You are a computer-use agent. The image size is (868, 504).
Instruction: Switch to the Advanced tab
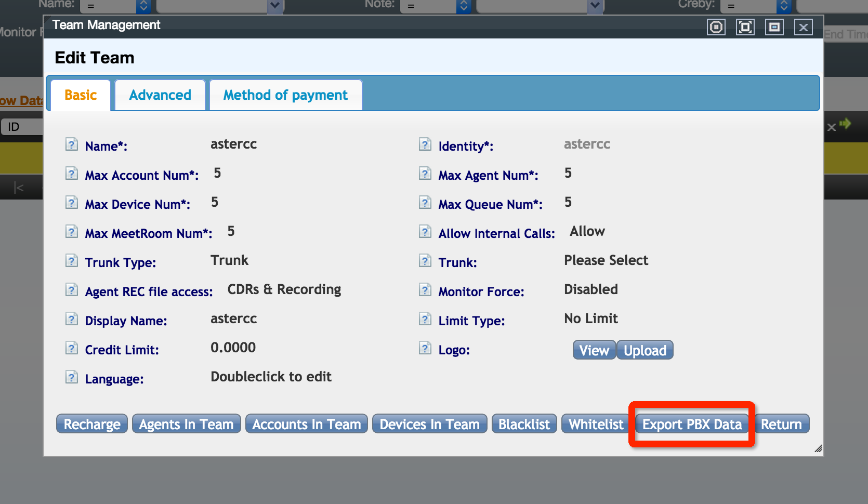coord(160,95)
